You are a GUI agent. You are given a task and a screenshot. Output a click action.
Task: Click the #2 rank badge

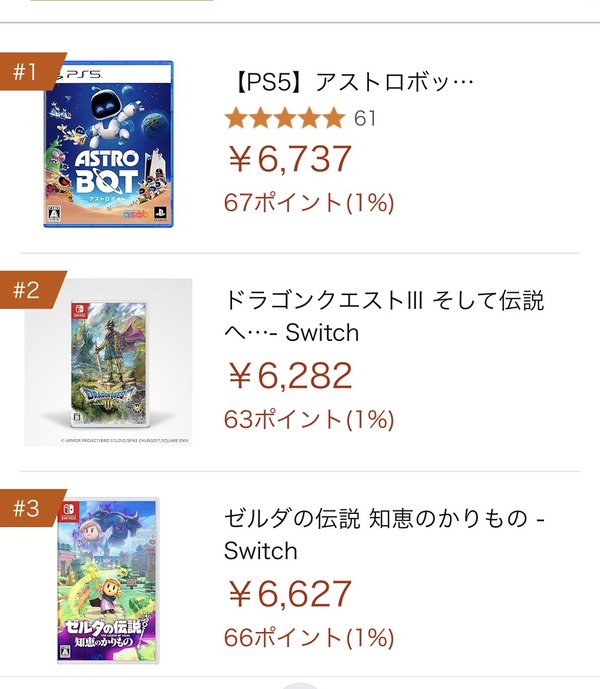tap(27, 291)
